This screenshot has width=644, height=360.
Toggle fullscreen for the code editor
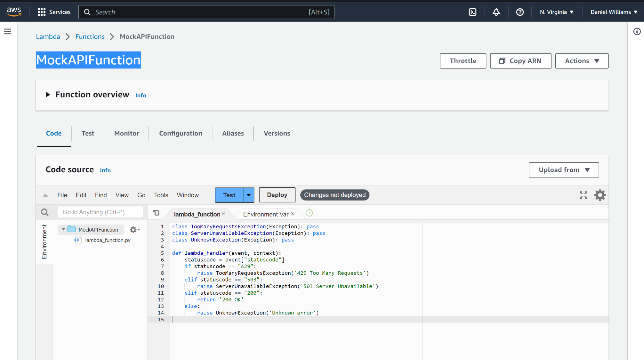(x=584, y=195)
